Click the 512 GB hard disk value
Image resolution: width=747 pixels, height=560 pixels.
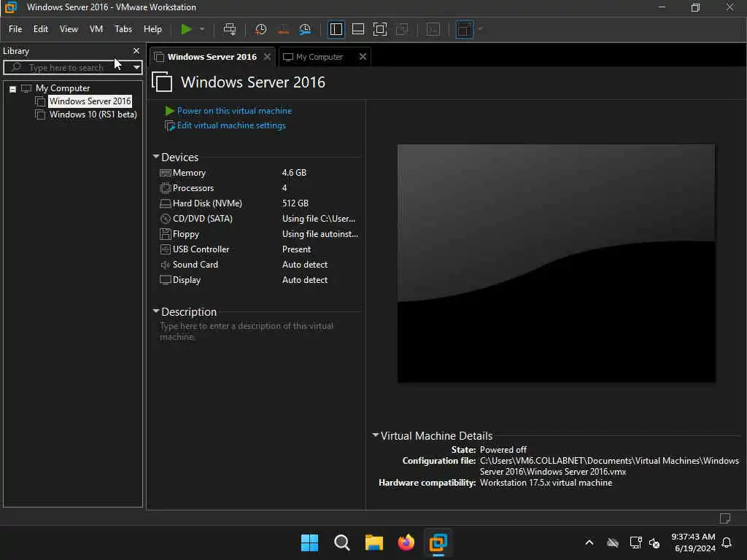pyautogui.click(x=295, y=203)
